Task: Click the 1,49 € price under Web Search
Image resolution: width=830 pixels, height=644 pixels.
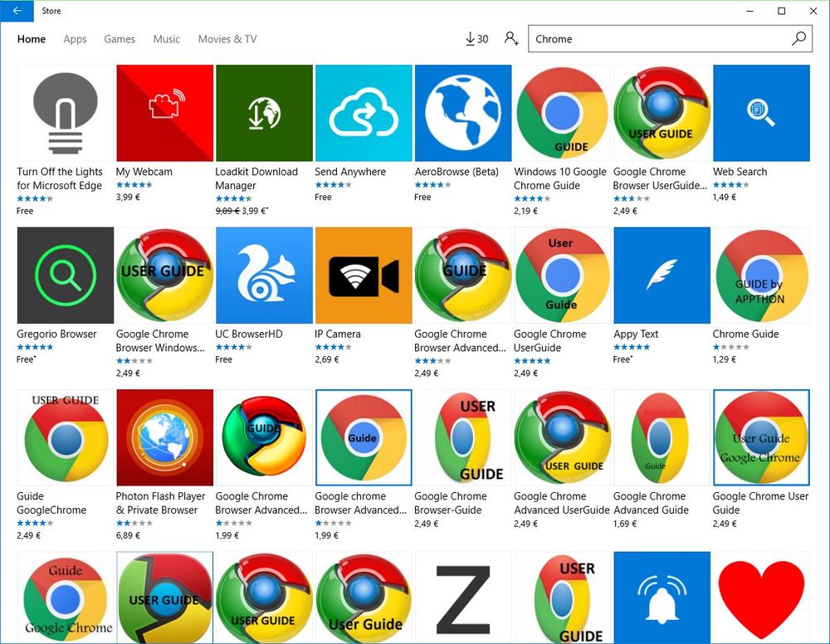Action: [x=724, y=197]
